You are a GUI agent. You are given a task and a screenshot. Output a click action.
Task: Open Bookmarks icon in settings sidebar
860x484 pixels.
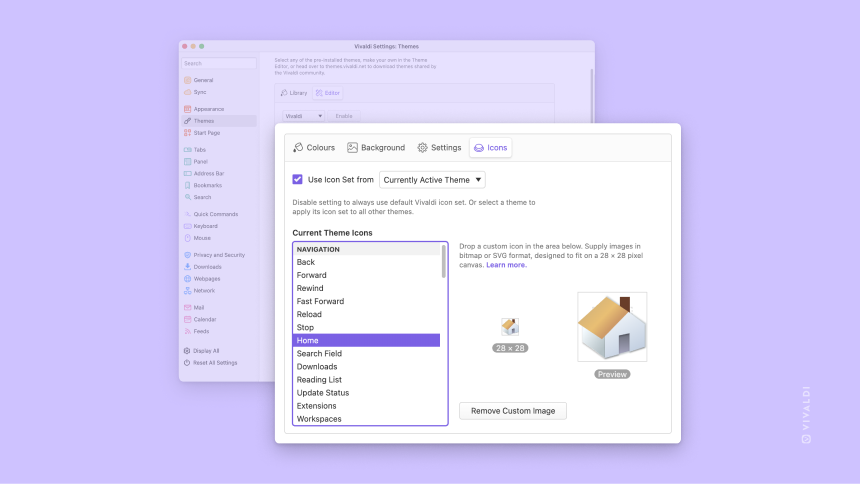coord(188,185)
